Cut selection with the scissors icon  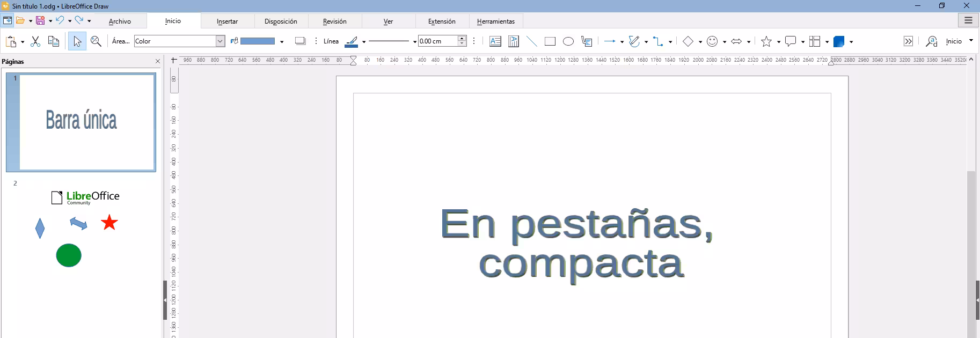35,41
